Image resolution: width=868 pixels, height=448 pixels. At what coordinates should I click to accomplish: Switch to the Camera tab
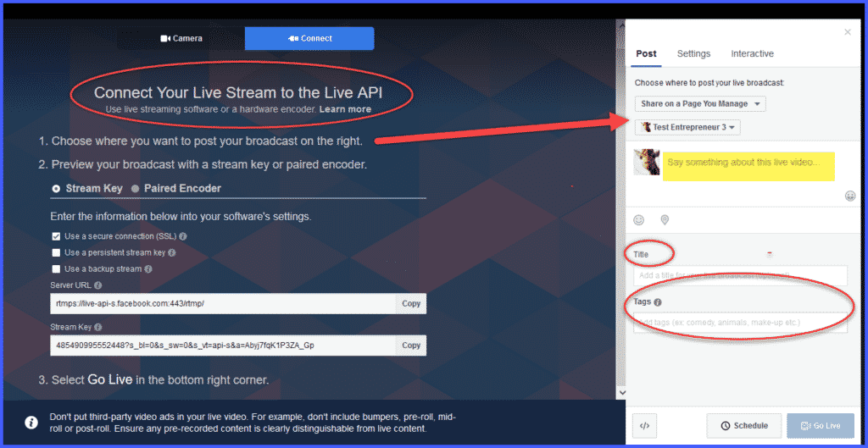coord(181,38)
